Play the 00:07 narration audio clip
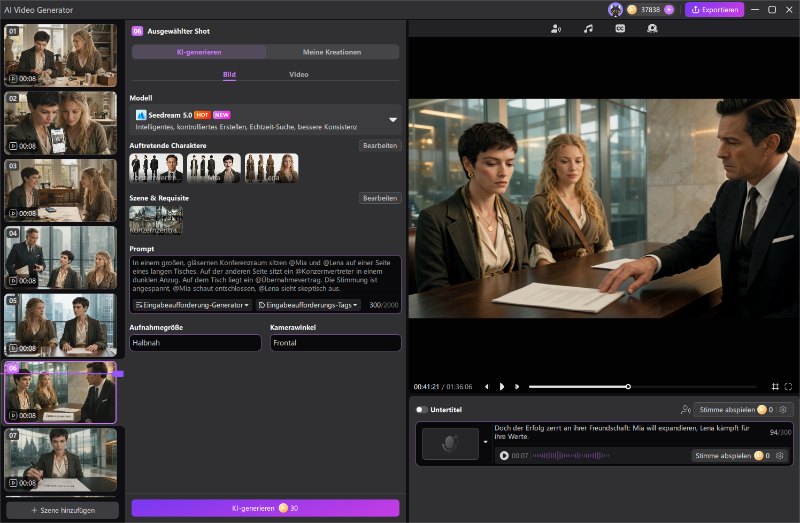 click(504, 456)
